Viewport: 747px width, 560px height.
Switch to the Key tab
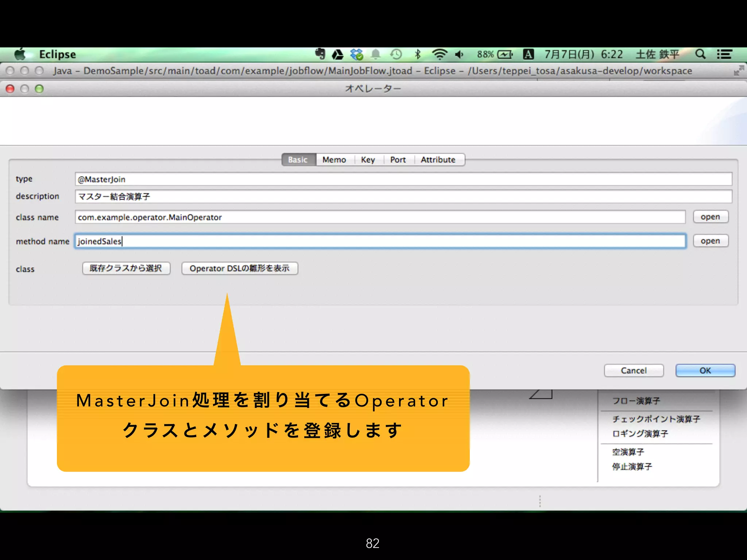tap(368, 160)
